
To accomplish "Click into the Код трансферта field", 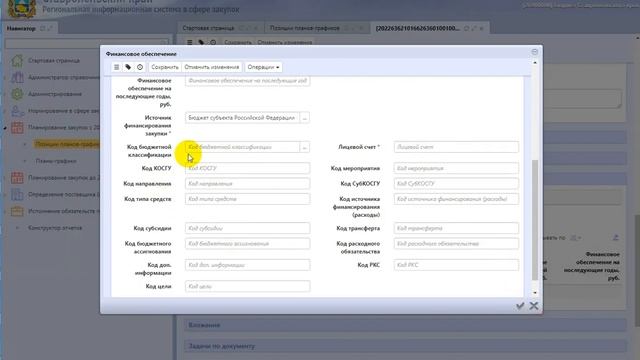I will coord(456,228).
